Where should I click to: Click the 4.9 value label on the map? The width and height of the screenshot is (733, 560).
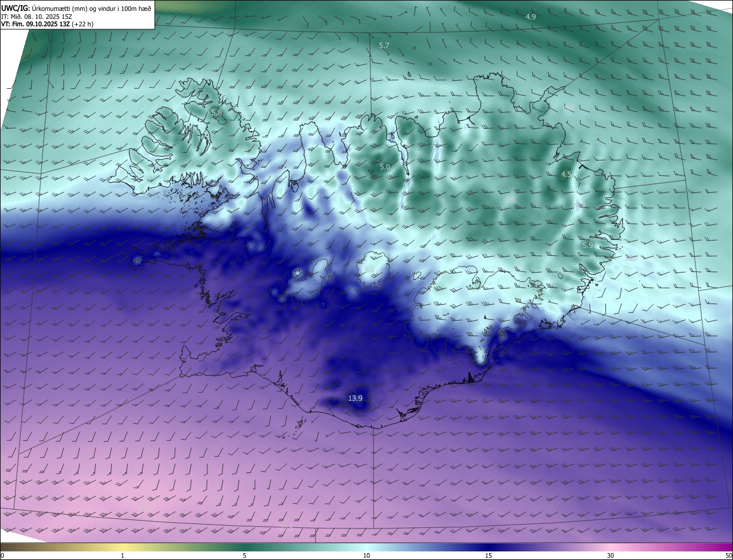tap(531, 17)
